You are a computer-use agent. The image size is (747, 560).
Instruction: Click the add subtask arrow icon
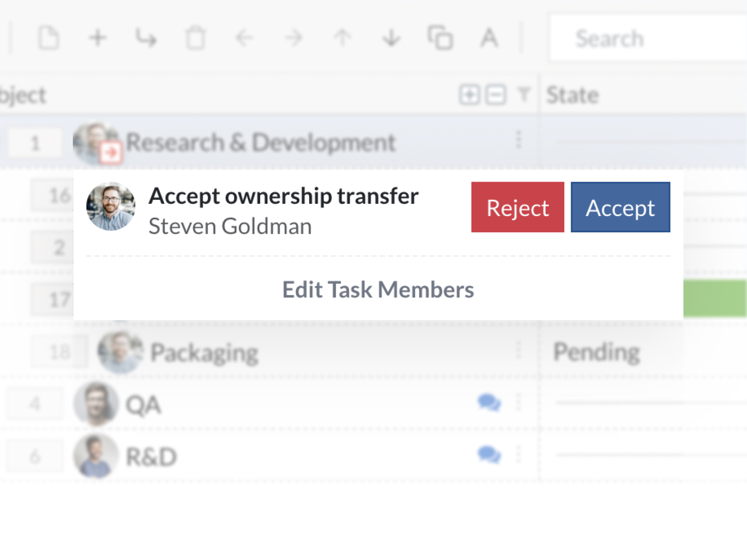click(146, 38)
